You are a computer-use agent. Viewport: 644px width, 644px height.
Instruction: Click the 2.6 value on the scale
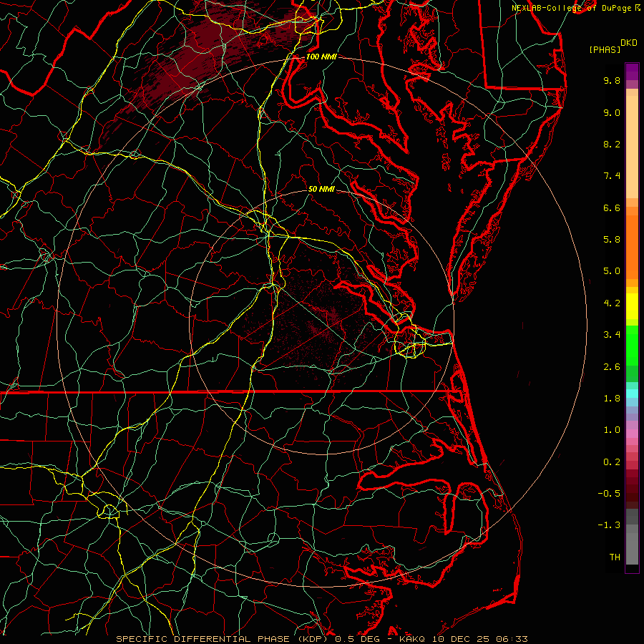click(x=612, y=367)
